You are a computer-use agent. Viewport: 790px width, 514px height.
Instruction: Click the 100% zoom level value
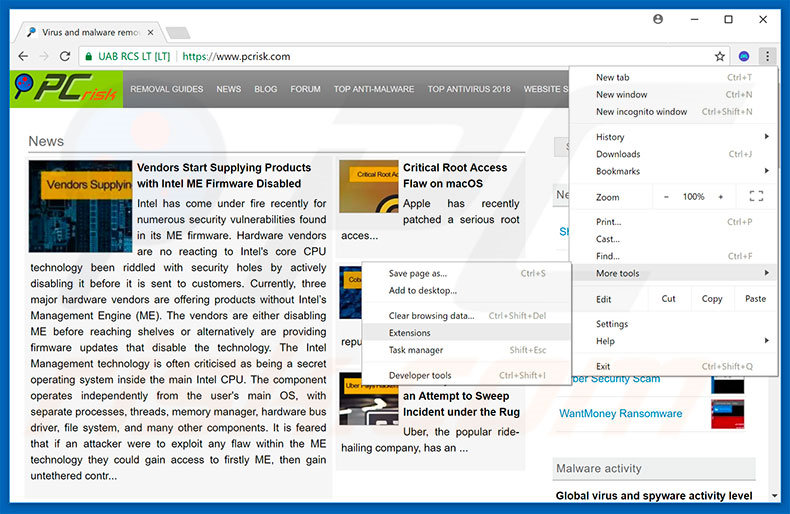pyautogui.click(x=693, y=197)
